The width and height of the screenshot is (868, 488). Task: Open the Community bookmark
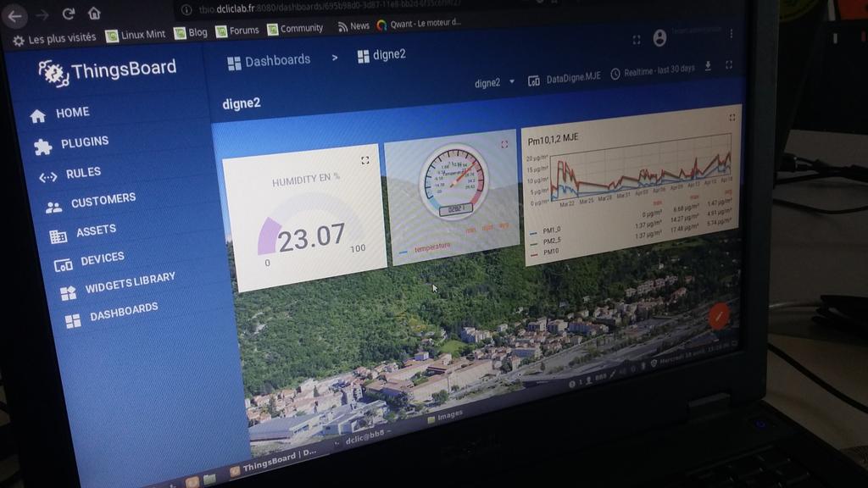point(295,28)
